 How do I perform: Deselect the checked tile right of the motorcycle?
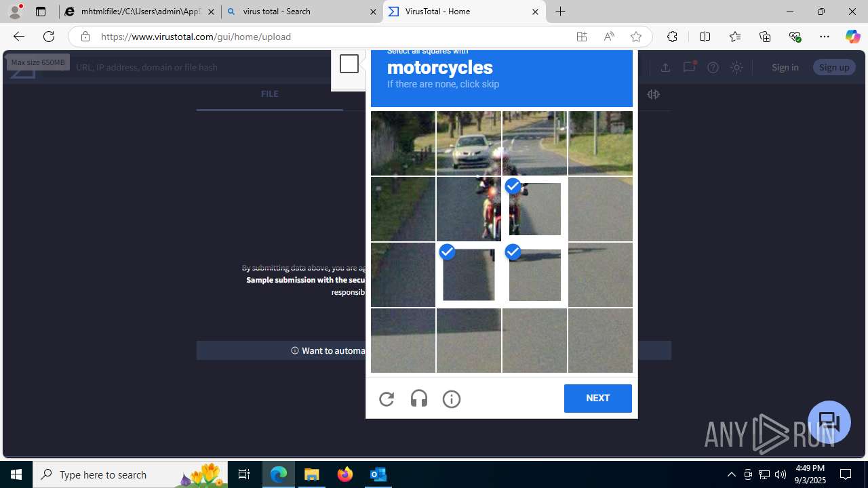[534, 209]
